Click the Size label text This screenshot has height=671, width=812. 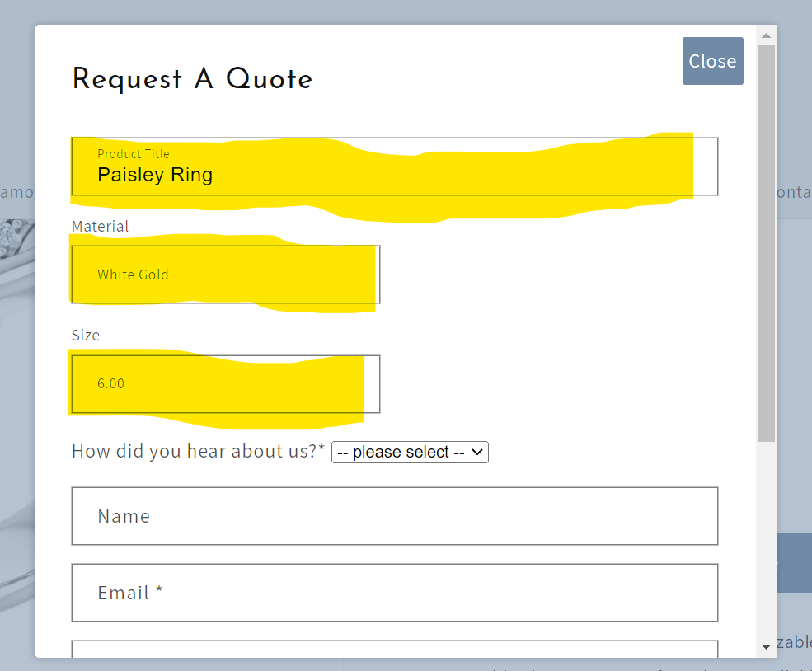pos(86,335)
